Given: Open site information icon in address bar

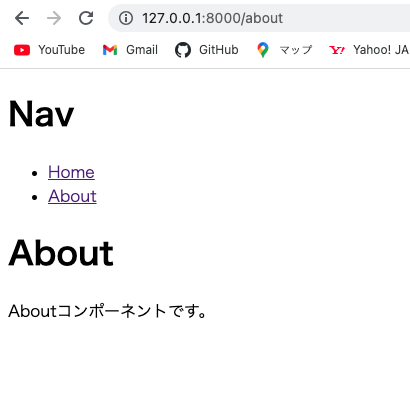Looking at the screenshot, I should pos(126,18).
